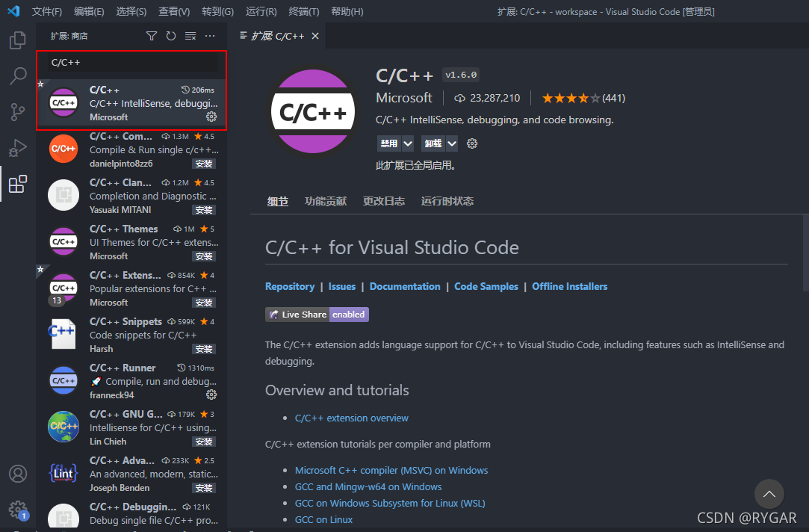The width and height of the screenshot is (809, 532).
Task: Click the 卸载 button
Action: (x=433, y=143)
